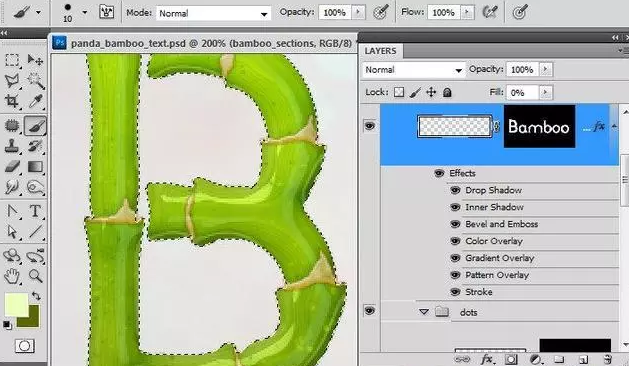Select the Eyedropper tool
The width and height of the screenshot is (629, 366).
point(35,102)
